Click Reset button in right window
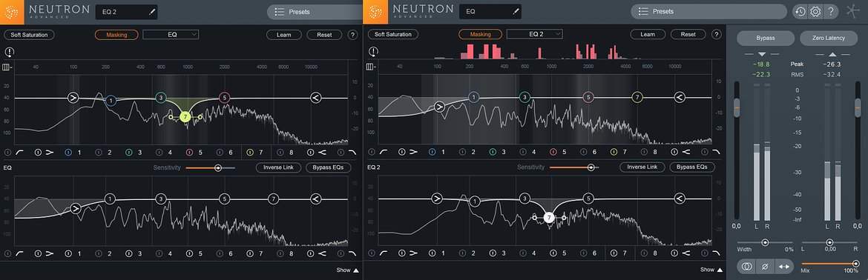Screen dimensions: 868x280 pyautogui.click(x=688, y=35)
